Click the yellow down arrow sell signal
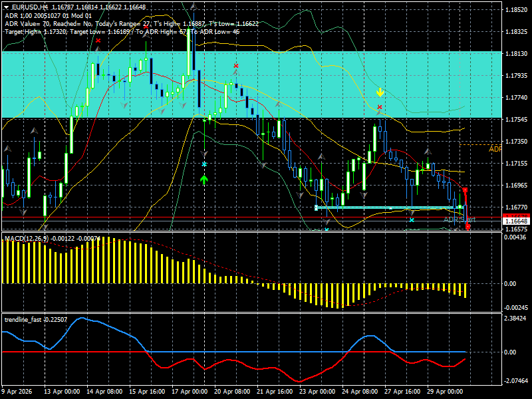The height and width of the screenshot is (399, 532). (380, 92)
